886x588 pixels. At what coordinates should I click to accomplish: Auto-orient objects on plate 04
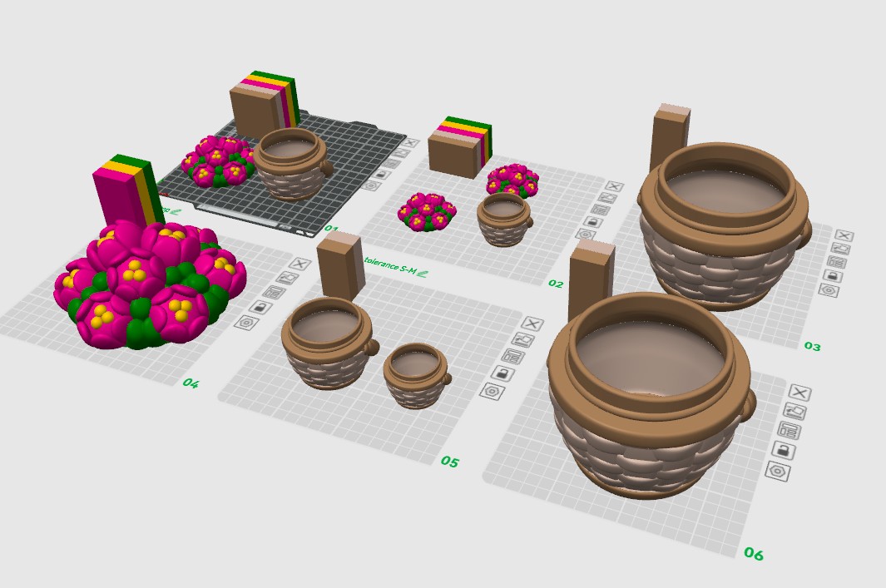(x=287, y=278)
